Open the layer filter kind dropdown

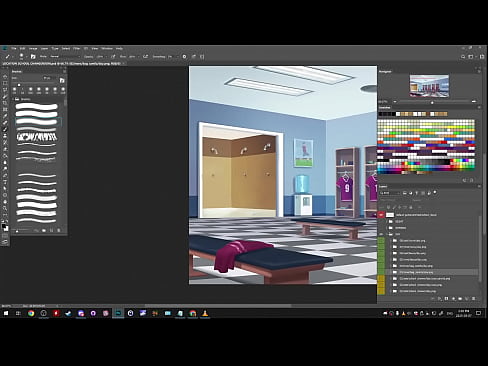click(x=390, y=193)
